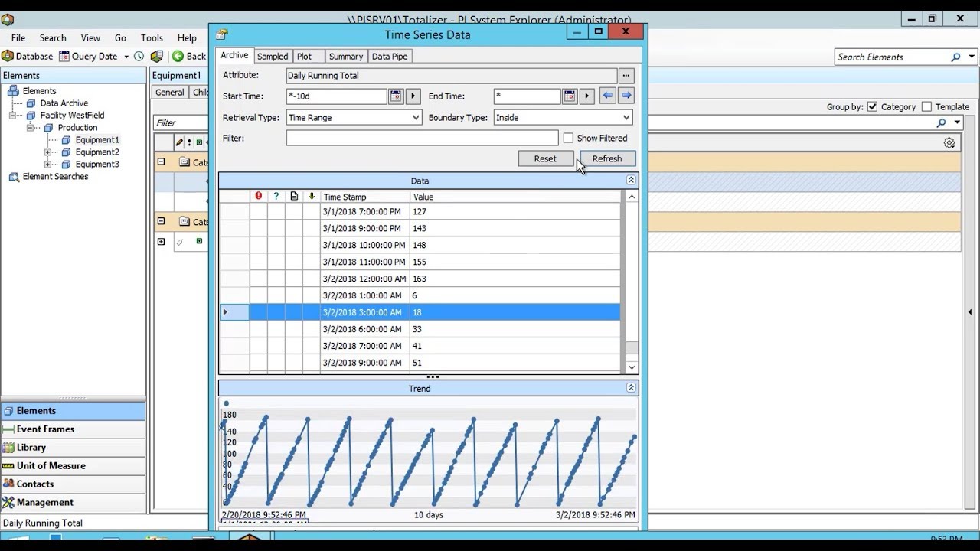Shift time range backward with left arrow
The image size is (980, 551).
tap(607, 96)
